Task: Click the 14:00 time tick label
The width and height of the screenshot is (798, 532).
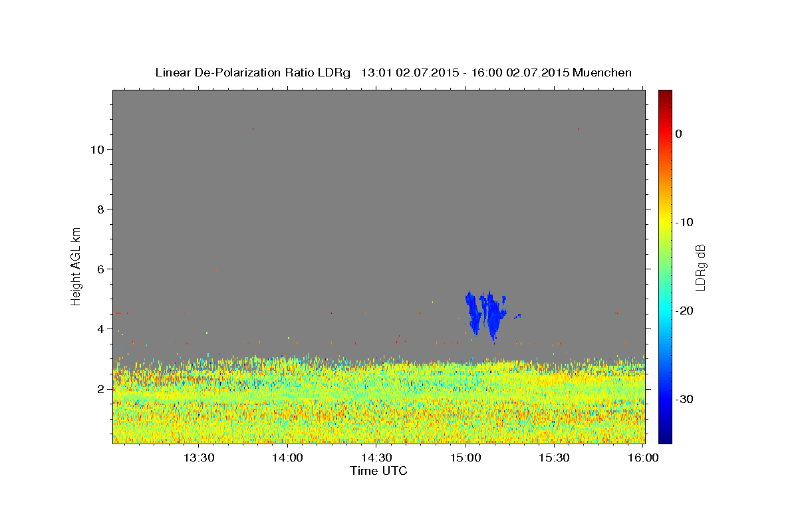Action: tap(288, 458)
